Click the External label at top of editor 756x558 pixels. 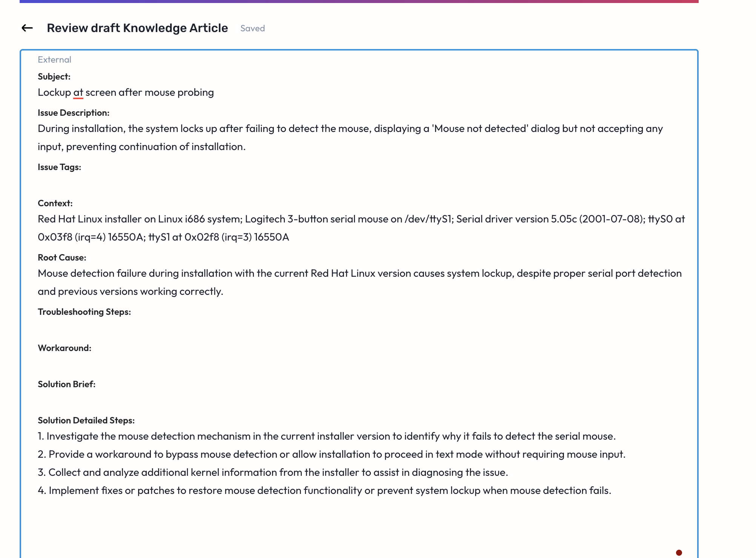pos(54,60)
